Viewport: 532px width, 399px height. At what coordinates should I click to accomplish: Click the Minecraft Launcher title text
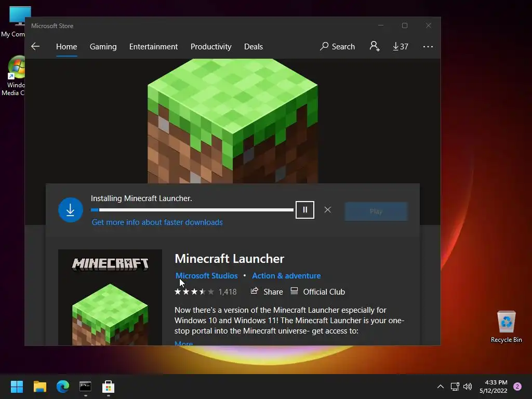(x=229, y=259)
